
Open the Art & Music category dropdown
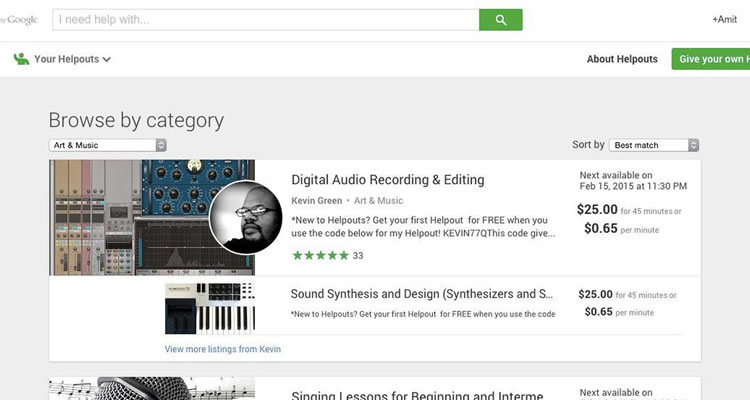[x=108, y=145]
